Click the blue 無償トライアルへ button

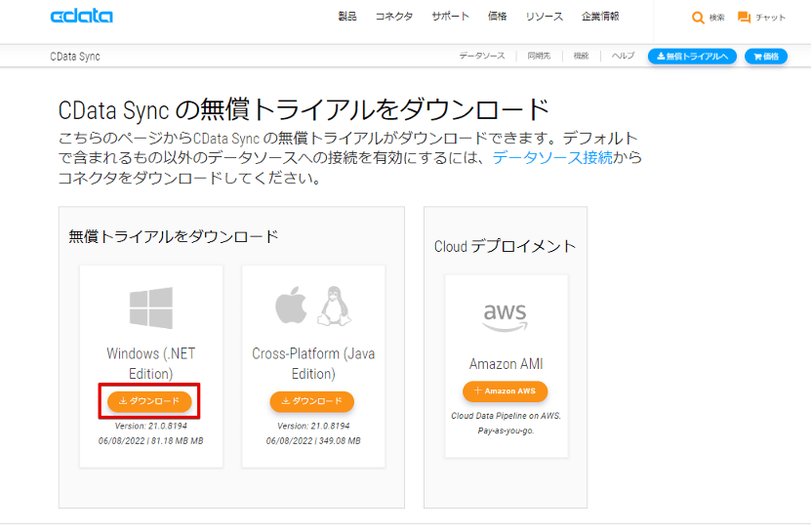pos(692,57)
